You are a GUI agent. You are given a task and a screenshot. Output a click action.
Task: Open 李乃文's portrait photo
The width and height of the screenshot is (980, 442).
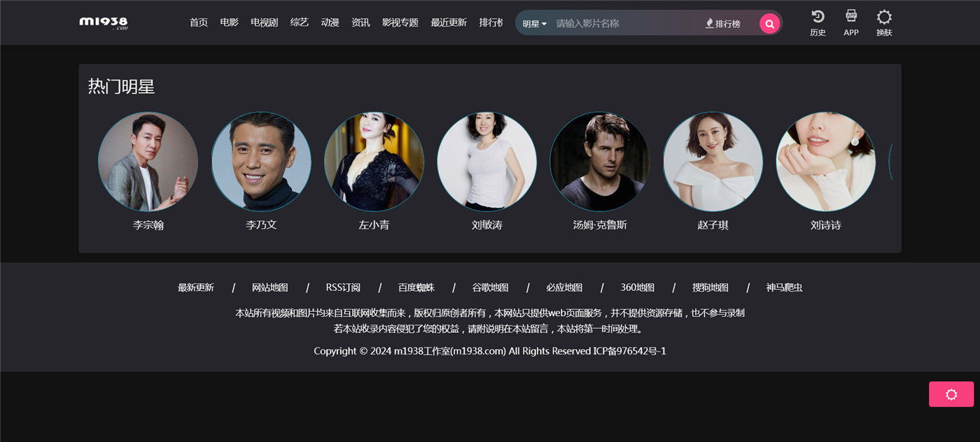(261, 162)
